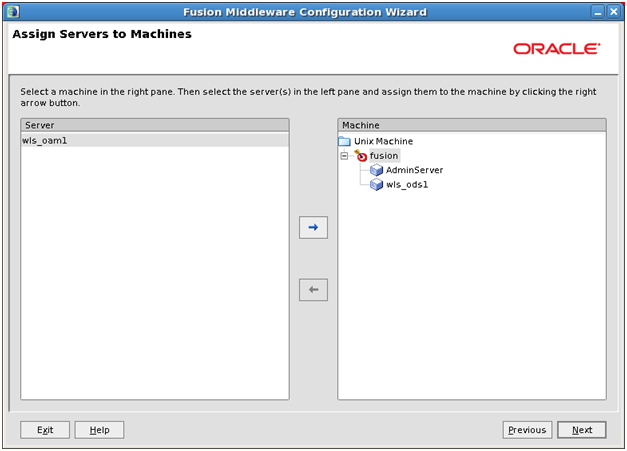Select the fusion machine label

[384, 156]
